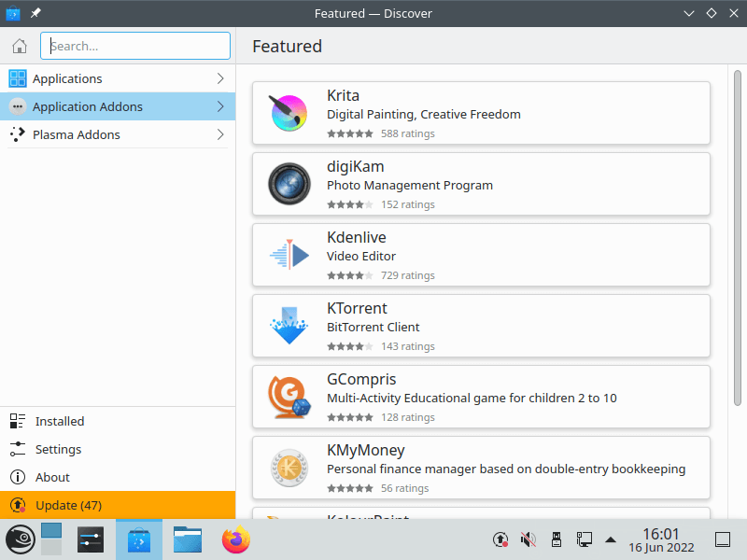Image resolution: width=747 pixels, height=560 pixels.
Task: Open the About page
Action: tap(118, 477)
